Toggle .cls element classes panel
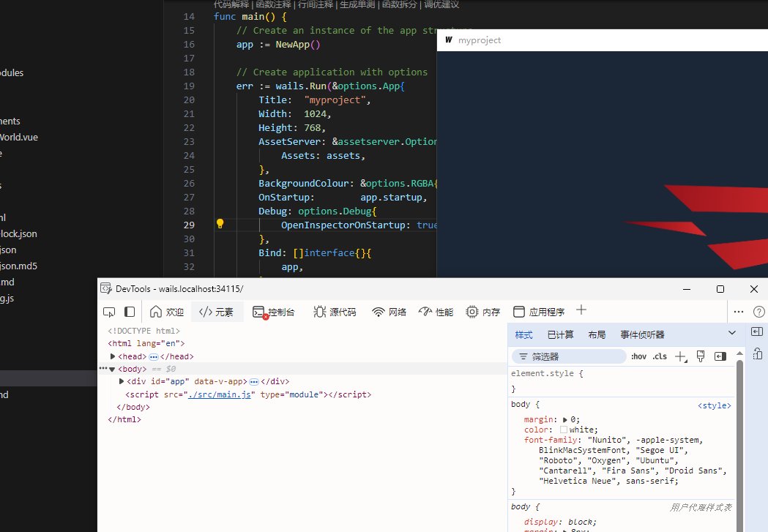The height and width of the screenshot is (532, 768). [x=660, y=356]
